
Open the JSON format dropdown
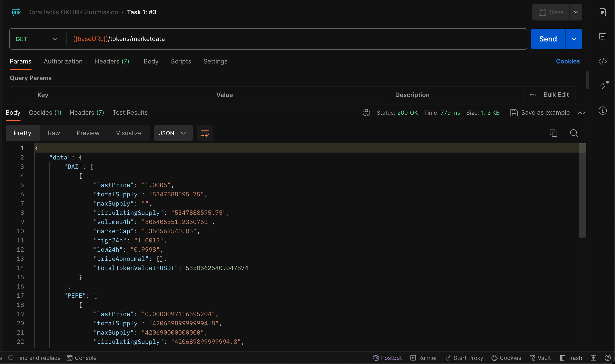[x=173, y=133]
